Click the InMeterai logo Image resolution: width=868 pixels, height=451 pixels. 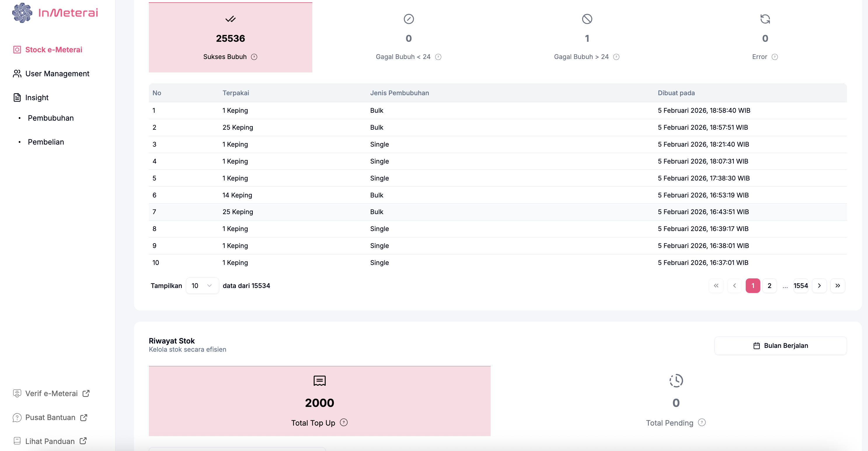pos(55,13)
